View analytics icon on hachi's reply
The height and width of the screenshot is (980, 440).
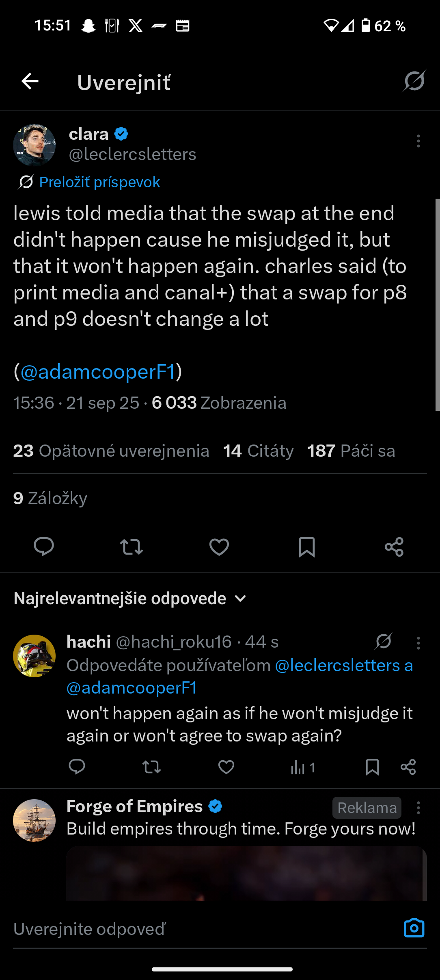click(302, 767)
